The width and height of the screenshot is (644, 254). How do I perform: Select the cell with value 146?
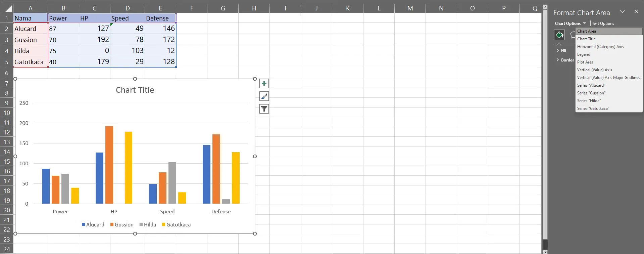(160, 29)
